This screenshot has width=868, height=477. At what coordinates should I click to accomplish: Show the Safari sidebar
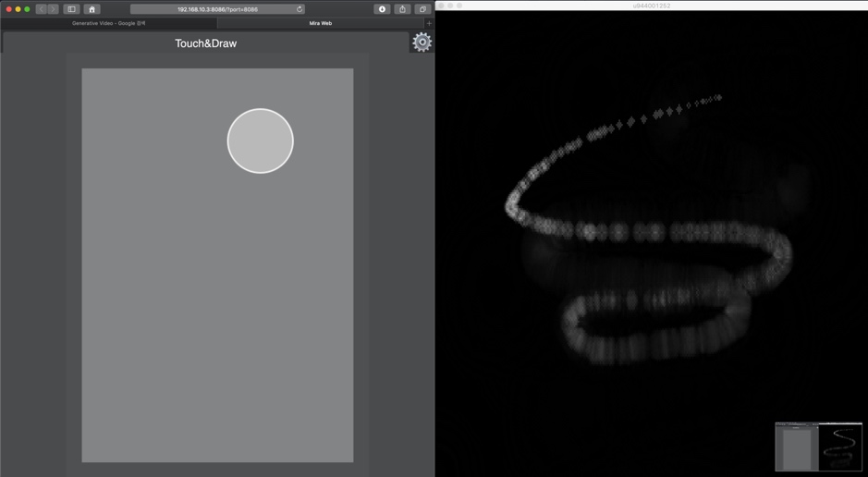(71, 9)
